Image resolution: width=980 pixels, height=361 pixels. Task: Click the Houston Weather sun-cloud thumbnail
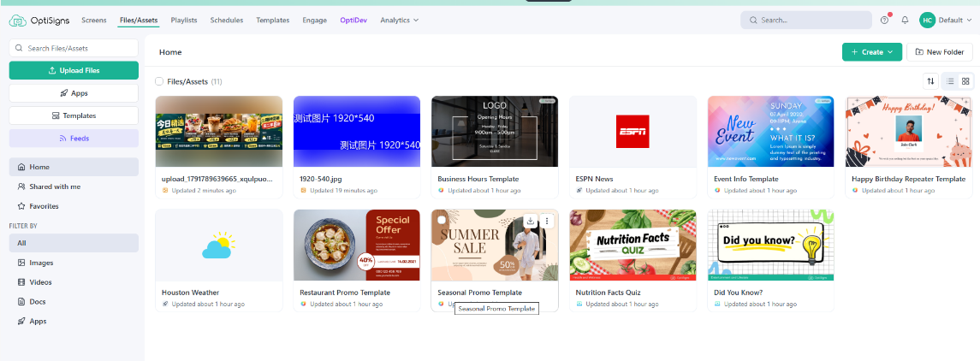[218, 246]
